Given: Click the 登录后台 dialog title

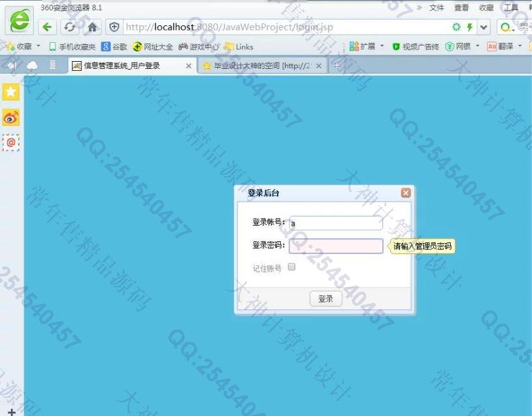Looking at the screenshot, I should (263, 193).
